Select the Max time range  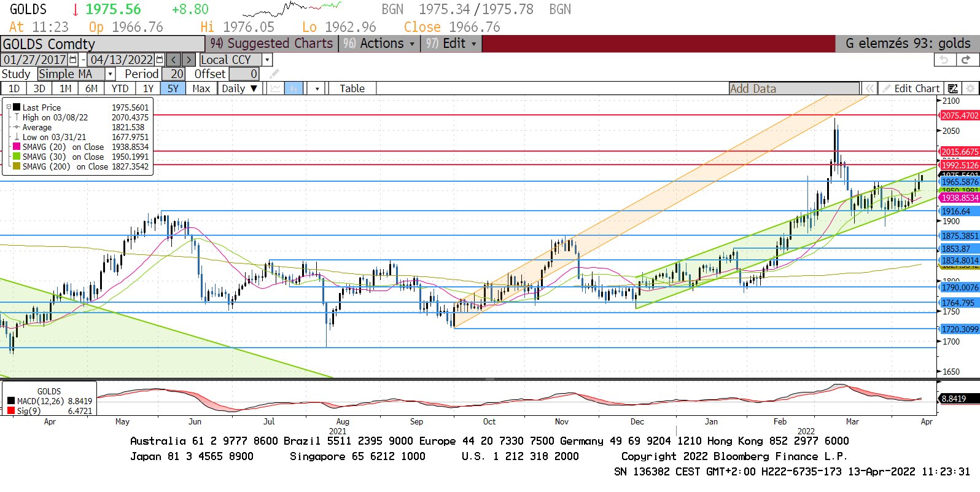coord(201,88)
